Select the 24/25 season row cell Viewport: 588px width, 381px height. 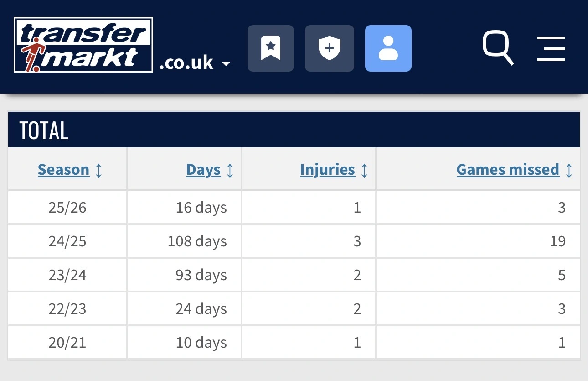[x=67, y=241]
